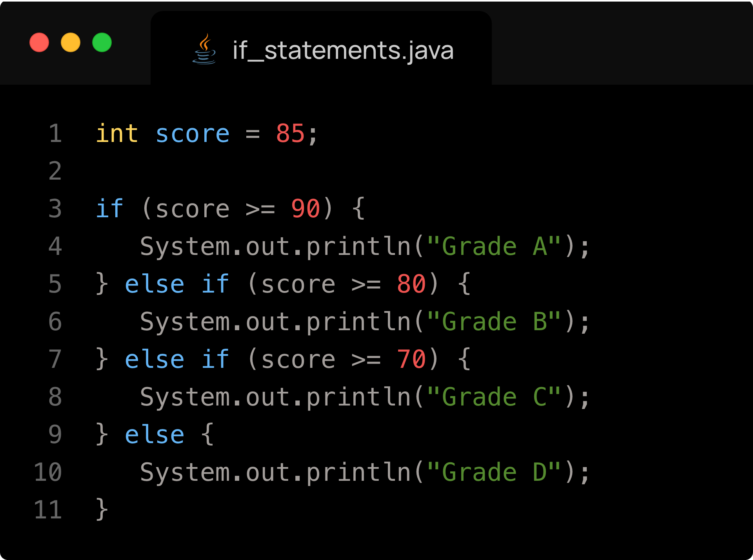The width and height of the screenshot is (753, 560).
Task: Click the closing brace on line 11
Action: click(102, 509)
